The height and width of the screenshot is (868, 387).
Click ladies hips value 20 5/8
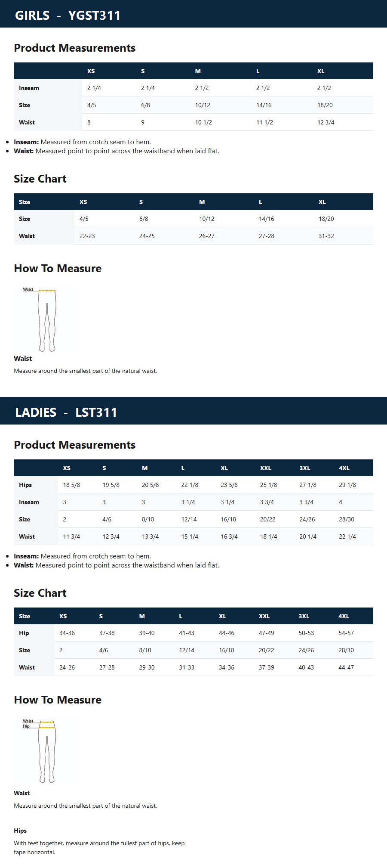pyautogui.click(x=150, y=485)
